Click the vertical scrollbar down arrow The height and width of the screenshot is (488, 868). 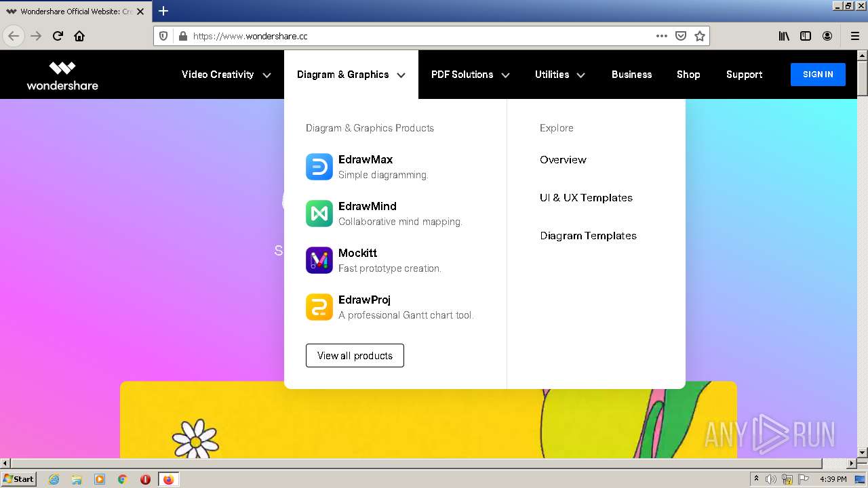pyautogui.click(x=863, y=452)
